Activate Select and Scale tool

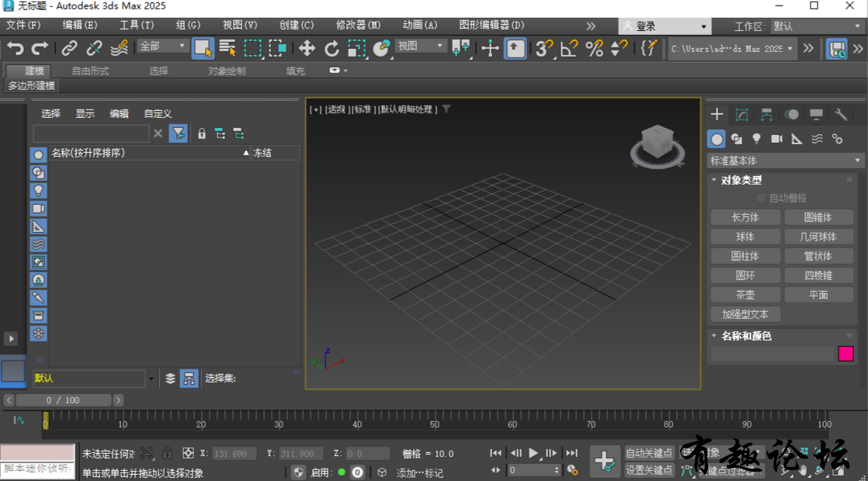pos(356,49)
